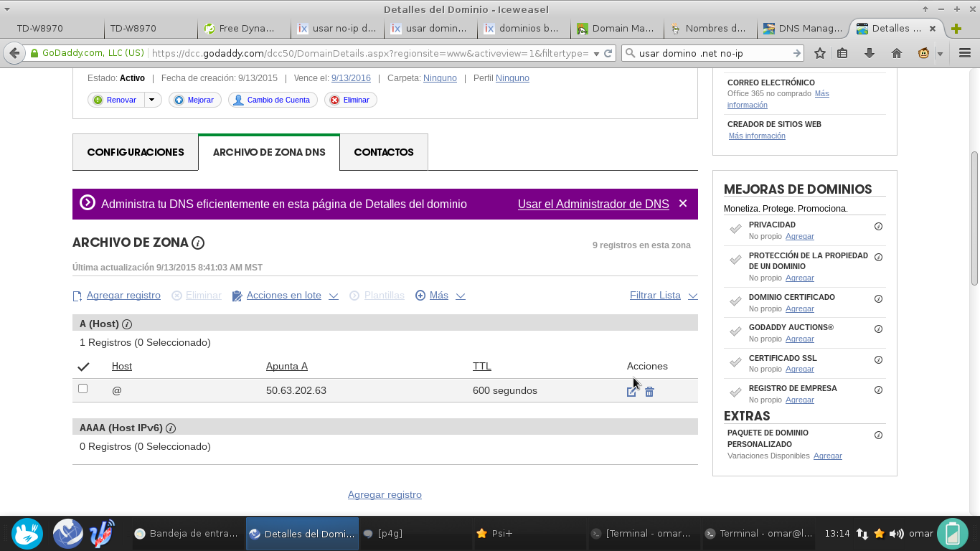Screen dimensions: 980x551
Task: Expand the Renovar dropdown arrow
Action: (x=153, y=100)
